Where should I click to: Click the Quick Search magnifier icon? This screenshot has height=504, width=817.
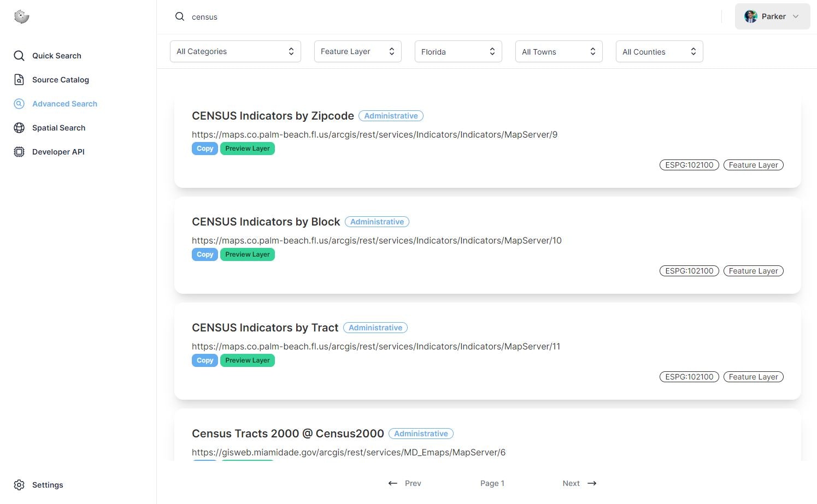click(19, 56)
